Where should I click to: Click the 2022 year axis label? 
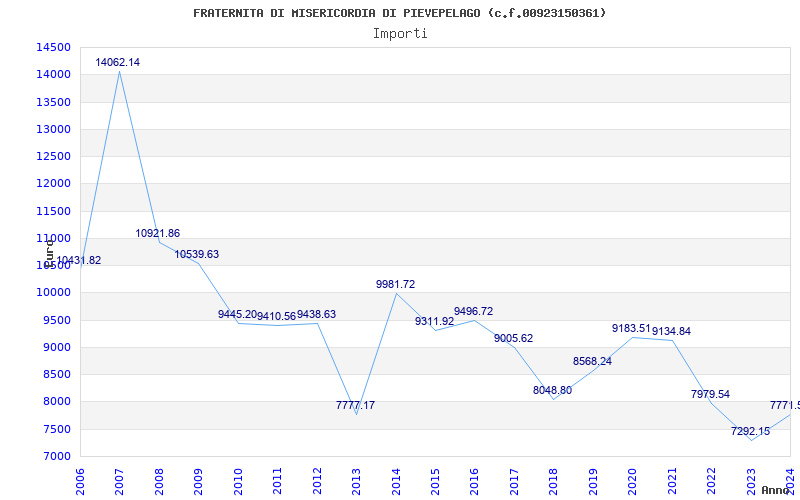(712, 482)
